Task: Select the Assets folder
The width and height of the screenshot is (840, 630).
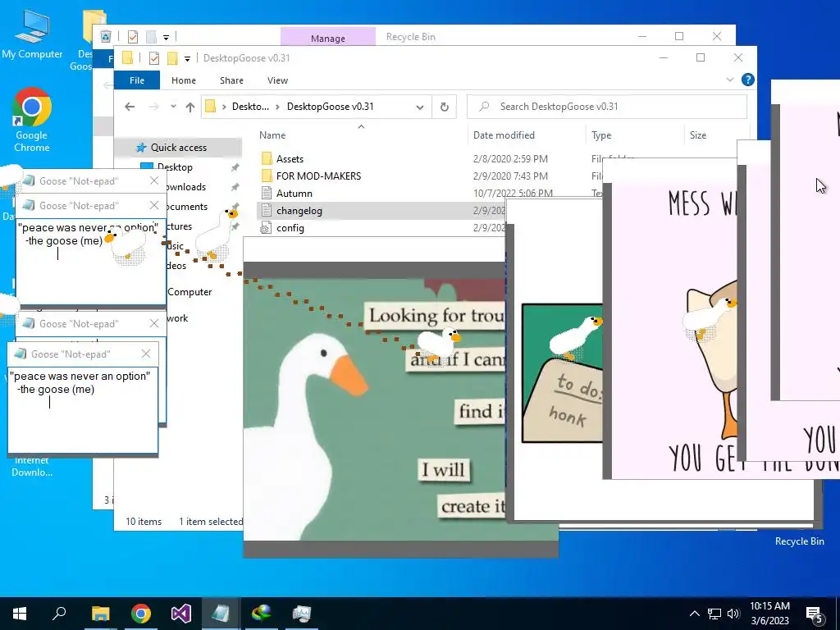Action: (290, 159)
